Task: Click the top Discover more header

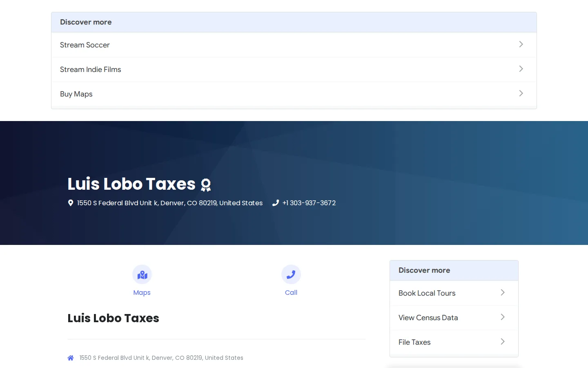Action: [294, 22]
